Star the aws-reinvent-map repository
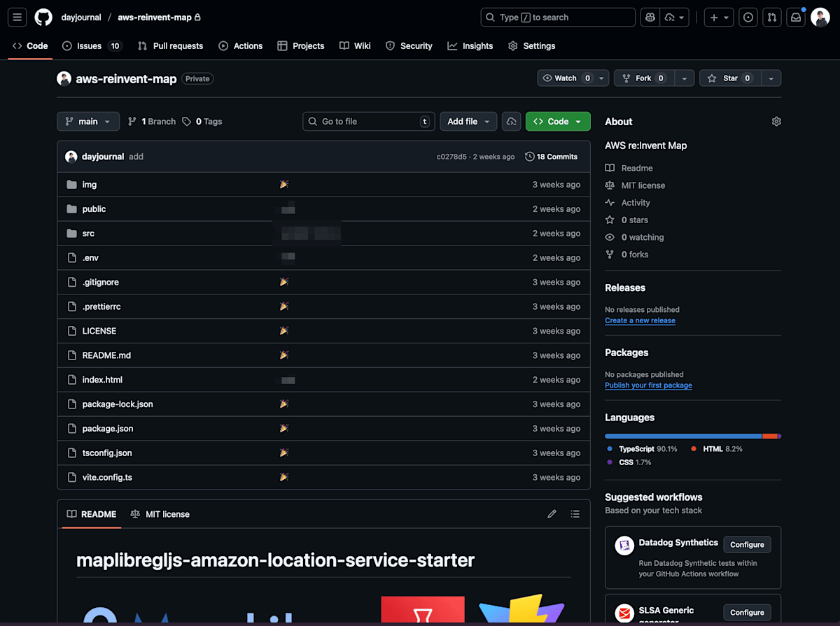The height and width of the screenshot is (626, 840). (731, 78)
